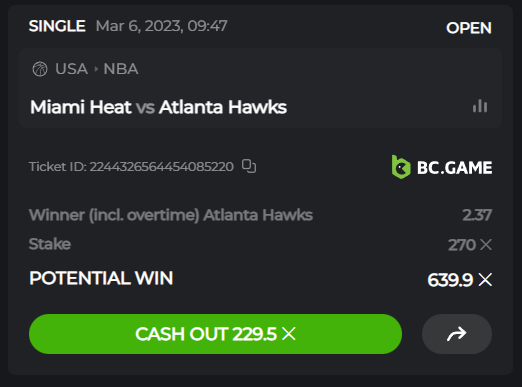Click the share arrow button

[457, 334]
